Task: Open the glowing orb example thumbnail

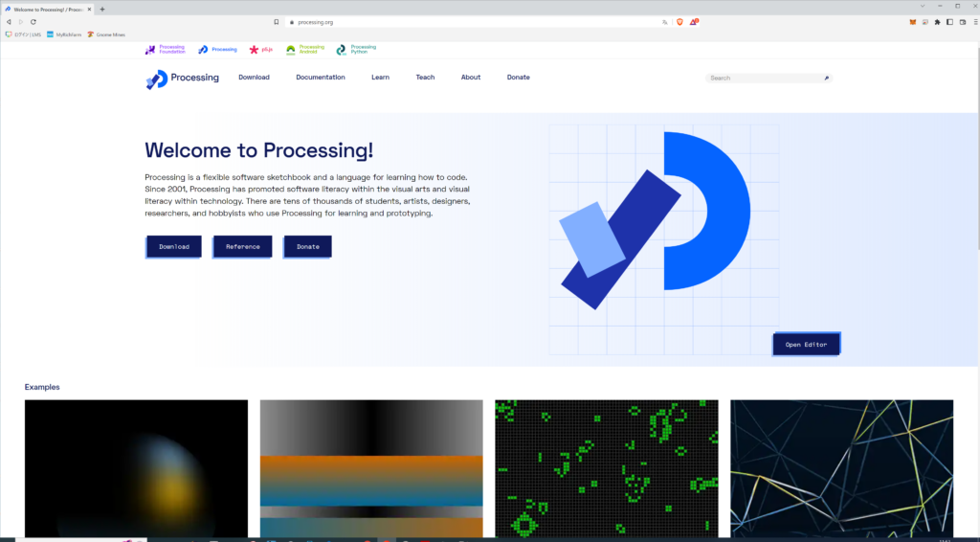Action: tap(136, 468)
